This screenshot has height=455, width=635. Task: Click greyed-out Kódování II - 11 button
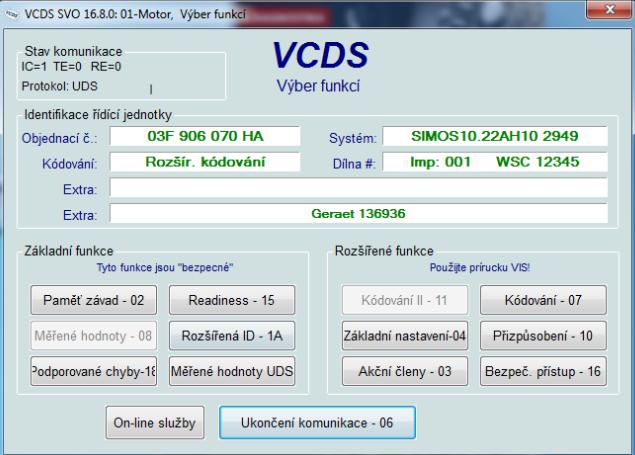point(405,300)
